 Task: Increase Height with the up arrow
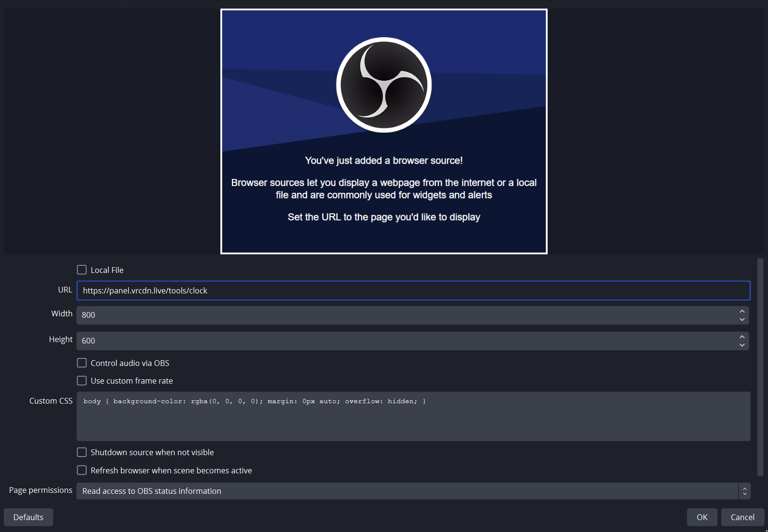tap(742, 337)
